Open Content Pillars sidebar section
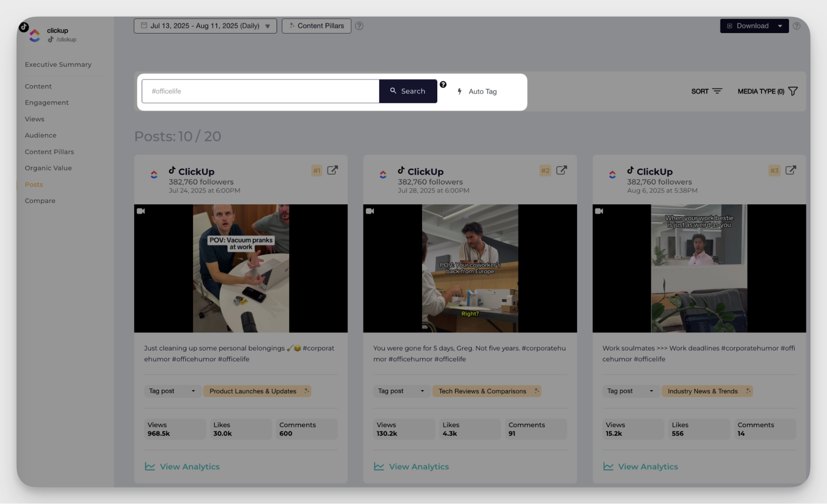The width and height of the screenshot is (827, 504). pos(49,152)
